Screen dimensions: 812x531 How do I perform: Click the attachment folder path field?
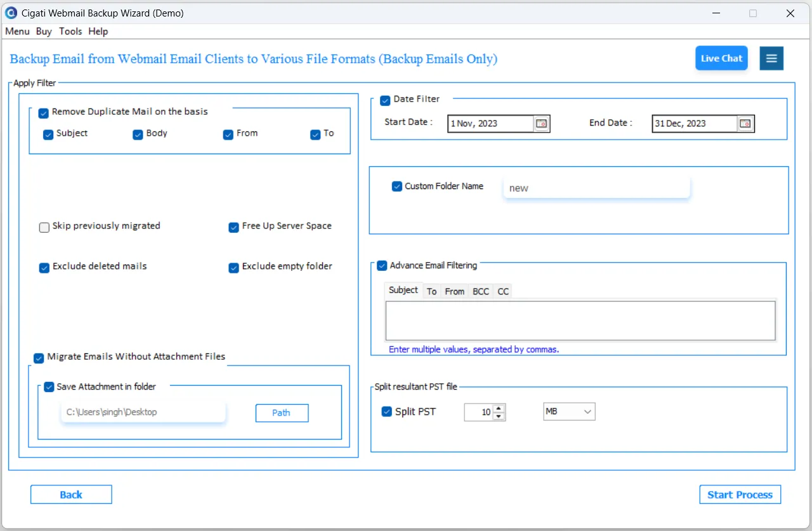coord(143,412)
